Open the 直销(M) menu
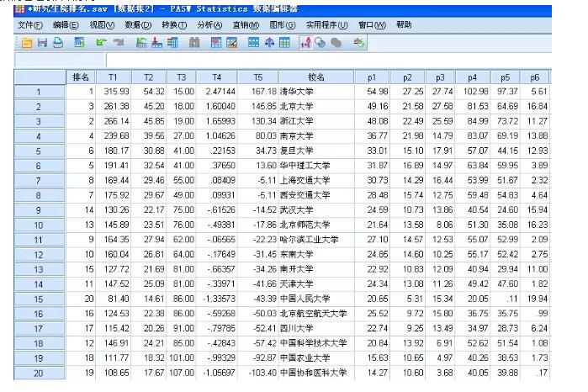588x392 pixels. (x=246, y=25)
